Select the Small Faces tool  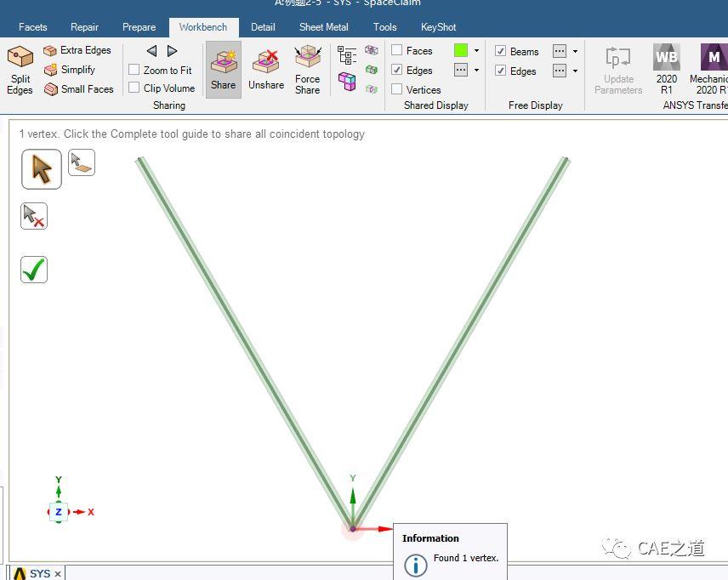[x=78, y=88]
